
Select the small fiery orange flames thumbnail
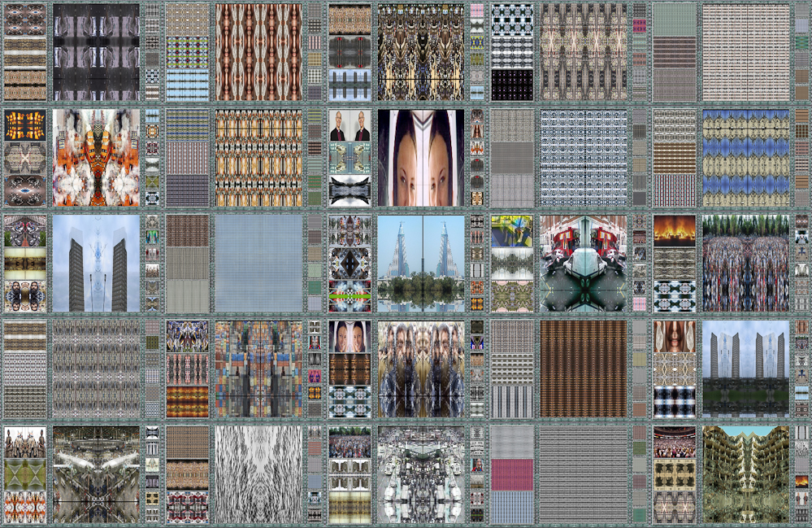pyautogui.click(x=675, y=230)
